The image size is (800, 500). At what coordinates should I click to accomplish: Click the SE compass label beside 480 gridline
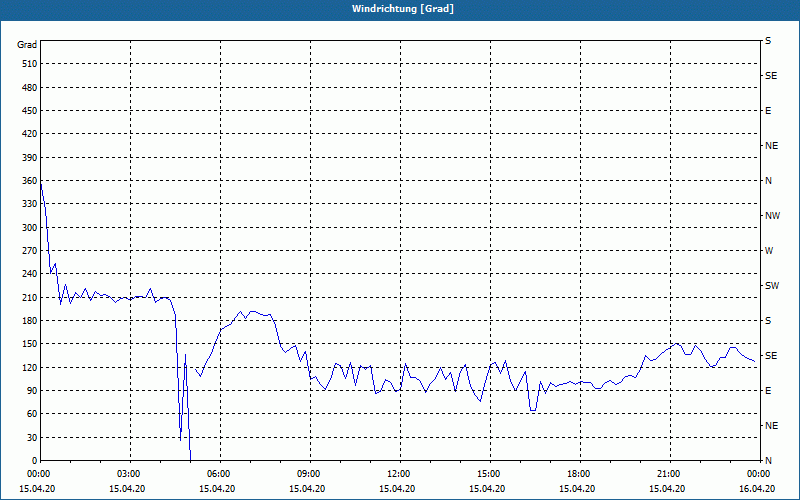coord(771,76)
